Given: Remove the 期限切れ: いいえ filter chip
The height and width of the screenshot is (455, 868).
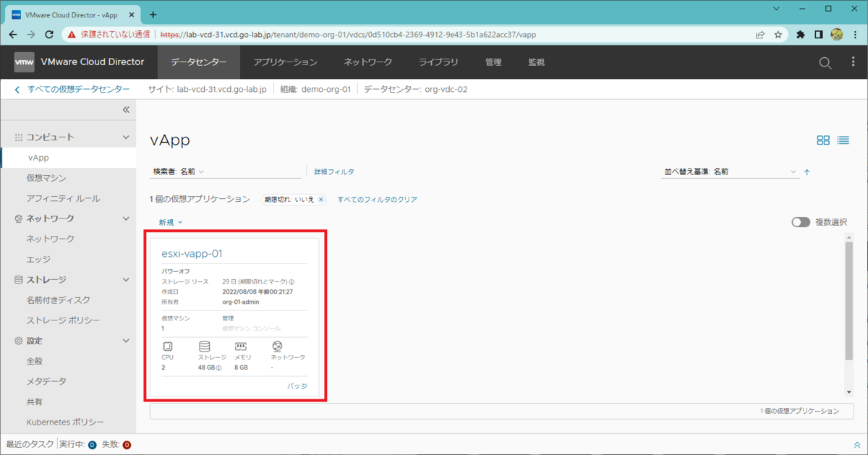Looking at the screenshot, I should (x=321, y=200).
